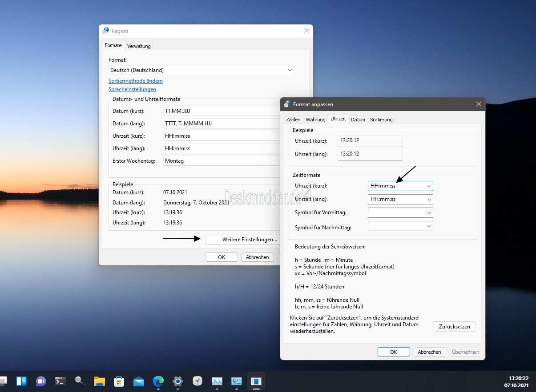The width and height of the screenshot is (536, 392).
Task: Click the Übernehmen button
Action: click(x=466, y=352)
